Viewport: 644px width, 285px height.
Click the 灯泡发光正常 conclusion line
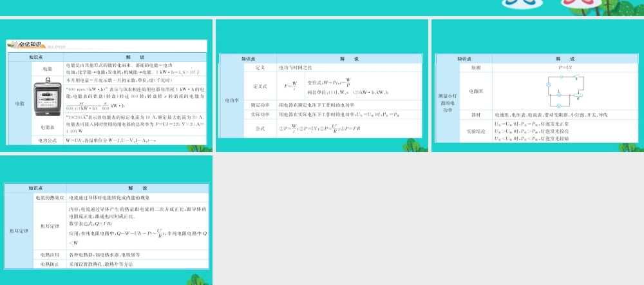[x=532, y=123]
